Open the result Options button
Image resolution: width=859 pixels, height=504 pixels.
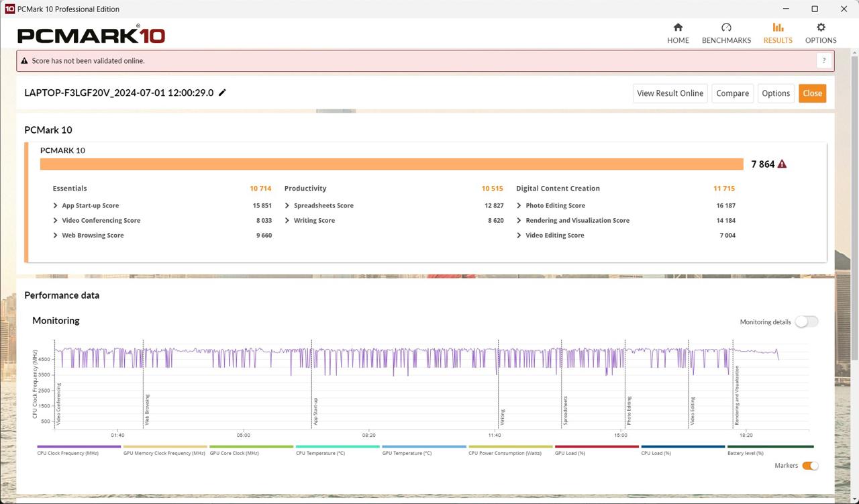pyautogui.click(x=776, y=93)
